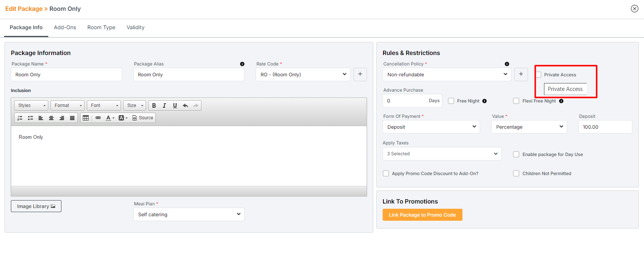Insert a numbered list
Image resolution: width=644 pixels, height=260 pixels.
point(20,118)
